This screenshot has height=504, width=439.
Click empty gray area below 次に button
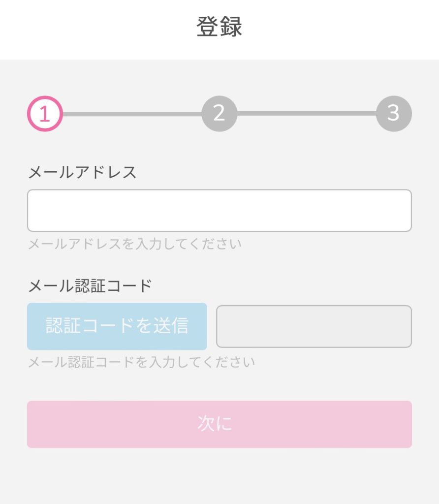(219, 476)
